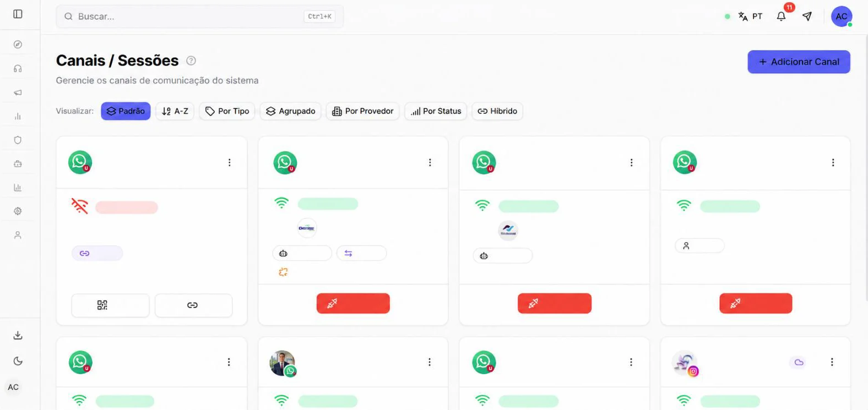This screenshot has height=410, width=868.
Task: Click the cloud badge on the Instagram card
Action: pyautogui.click(x=799, y=362)
